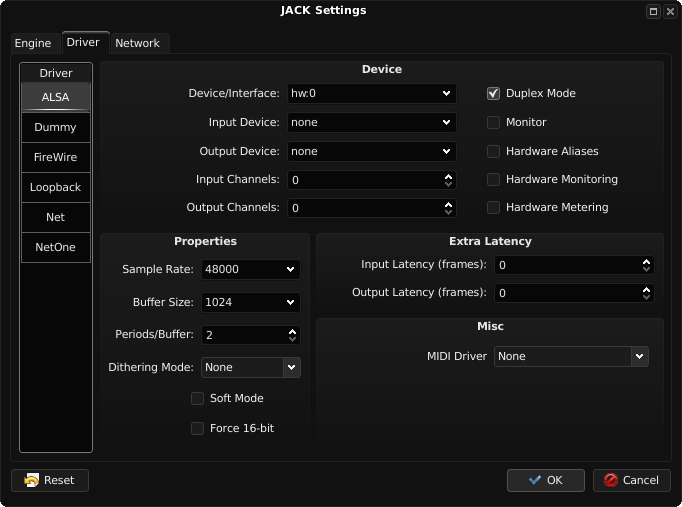Enable the Monitor checkbox

(493, 122)
